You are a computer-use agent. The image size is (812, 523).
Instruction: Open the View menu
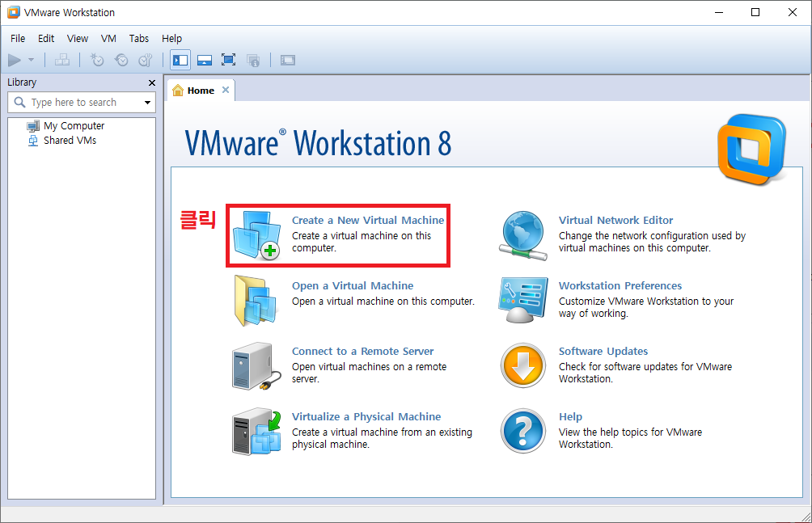click(78, 38)
